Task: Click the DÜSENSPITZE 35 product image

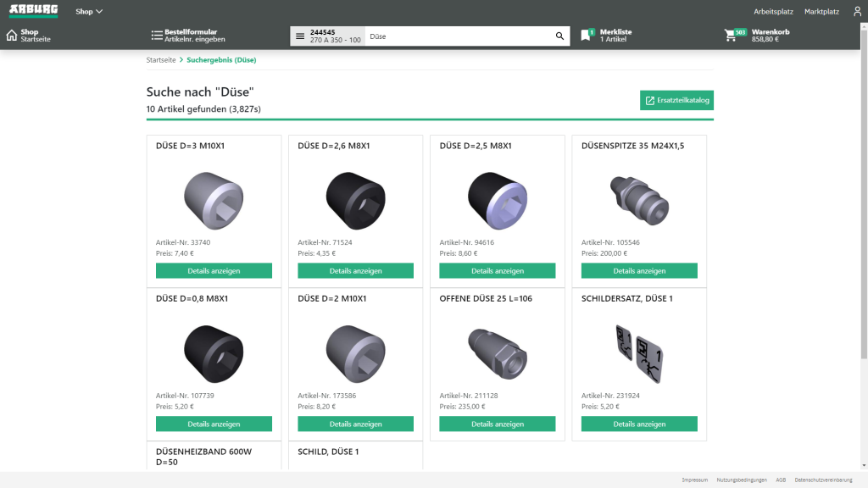Action: tap(638, 201)
